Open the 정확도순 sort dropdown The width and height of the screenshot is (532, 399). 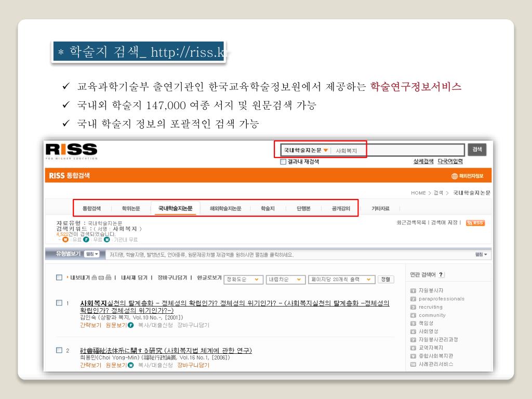coord(243,279)
